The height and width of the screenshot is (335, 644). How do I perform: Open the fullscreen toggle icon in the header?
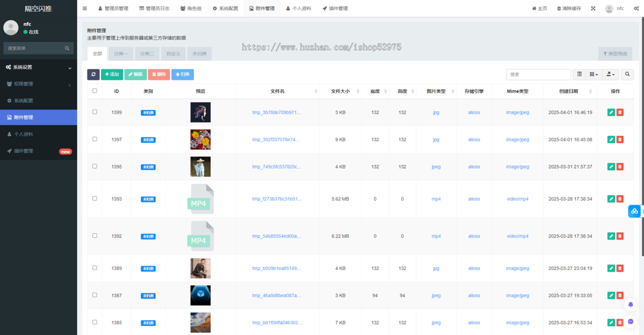593,9
